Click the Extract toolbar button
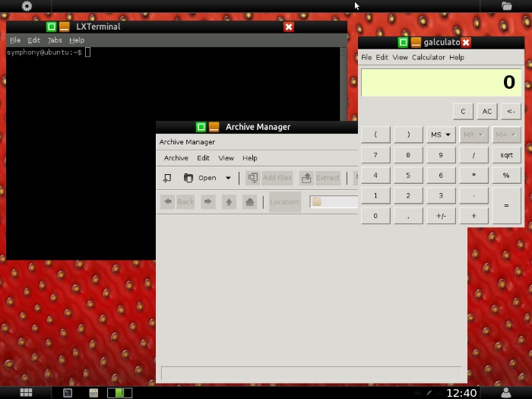Viewport: 532px width, 399px height. tap(320, 178)
